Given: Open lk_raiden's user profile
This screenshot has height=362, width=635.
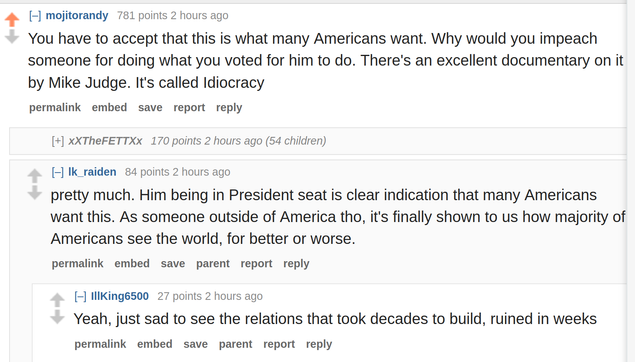Looking at the screenshot, I should pos(92,172).
